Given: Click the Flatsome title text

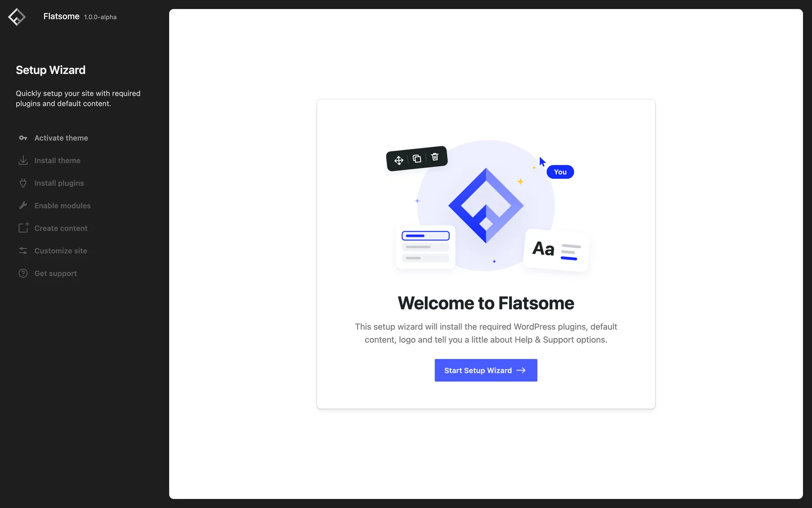Looking at the screenshot, I should pos(61,16).
